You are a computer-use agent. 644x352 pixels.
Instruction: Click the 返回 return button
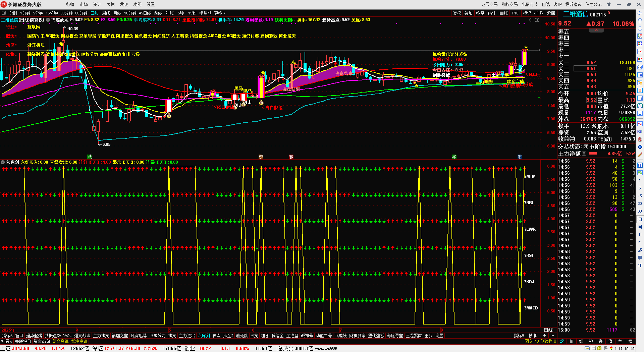pyautogui.click(x=551, y=13)
